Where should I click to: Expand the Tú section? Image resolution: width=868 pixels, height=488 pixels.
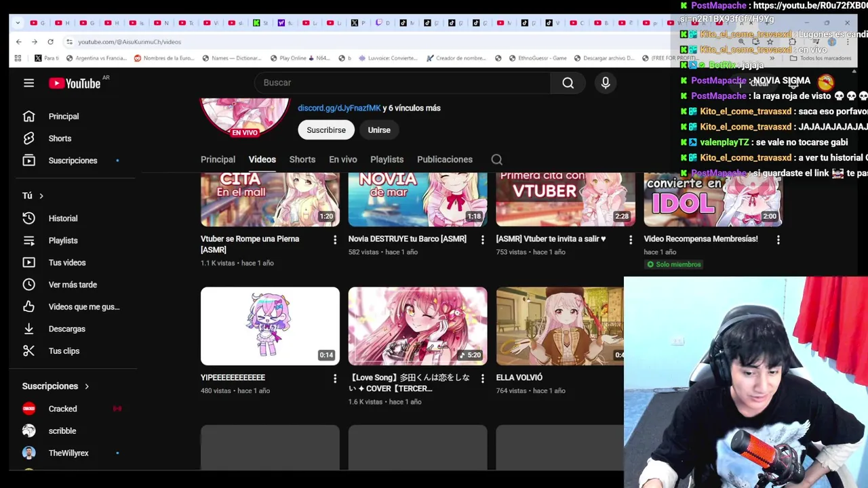point(33,196)
